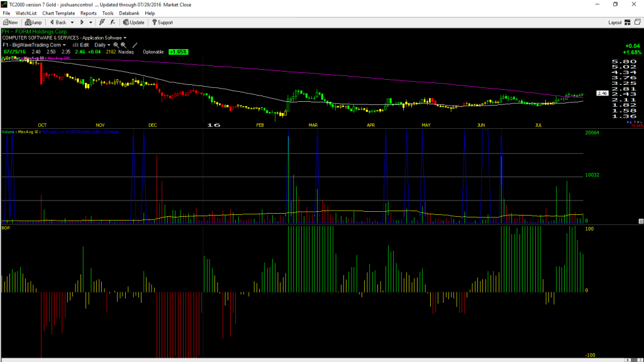This screenshot has height=362, width=644.
Task: Click the Layout grid icon
Action: coord(627,23)
